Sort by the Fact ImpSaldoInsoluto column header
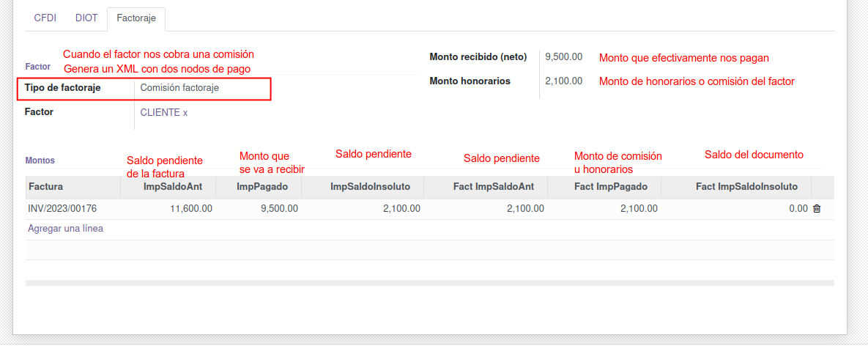Screen dimensions: 868x346 coord(746,187)
